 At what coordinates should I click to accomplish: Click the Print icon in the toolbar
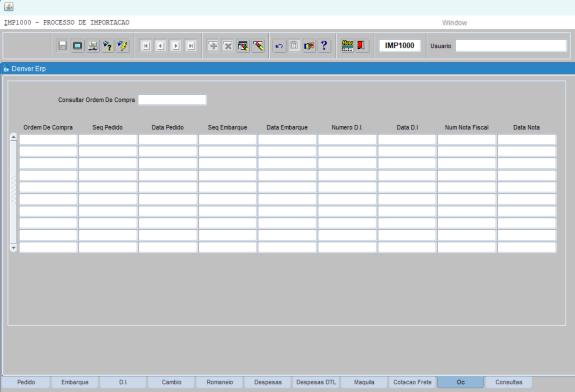tap(92, 46)
